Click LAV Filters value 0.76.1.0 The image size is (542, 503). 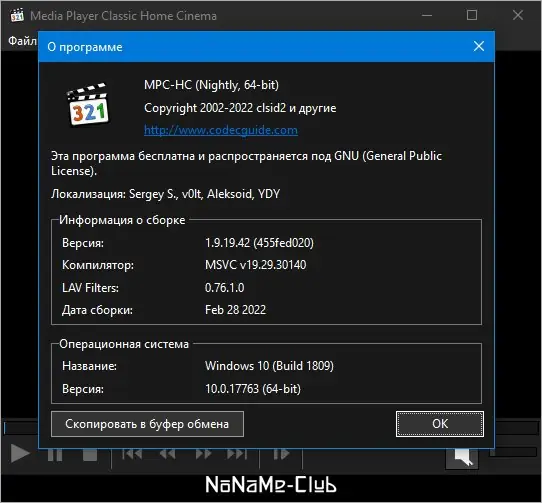(225, 288)
